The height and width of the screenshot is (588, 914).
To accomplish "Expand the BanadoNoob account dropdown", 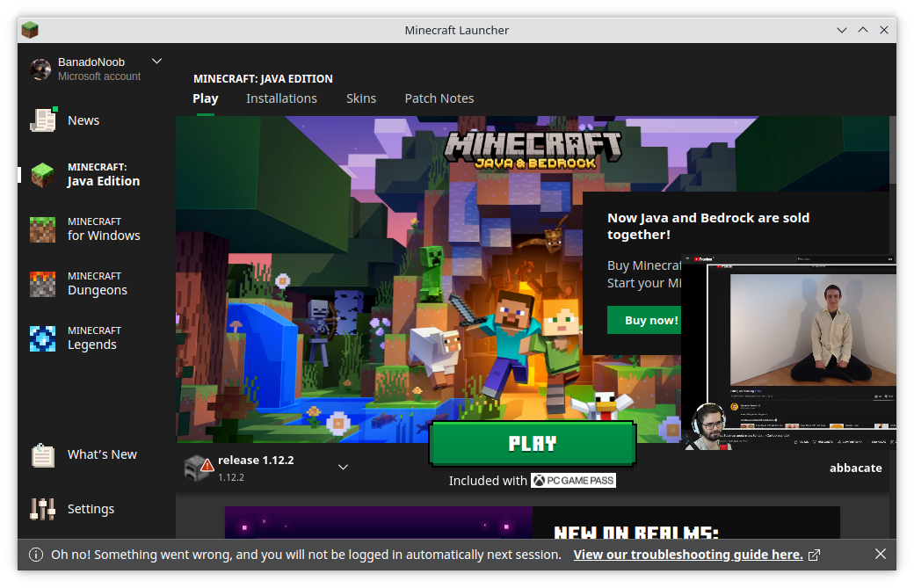I will coord(156,62).
